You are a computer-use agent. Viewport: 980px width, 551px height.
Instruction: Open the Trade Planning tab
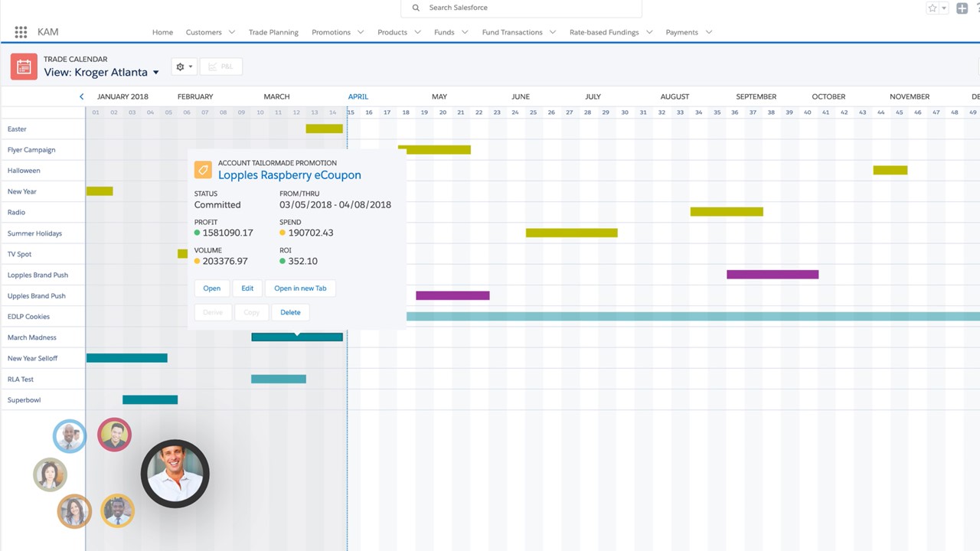[x=273, y=32]
